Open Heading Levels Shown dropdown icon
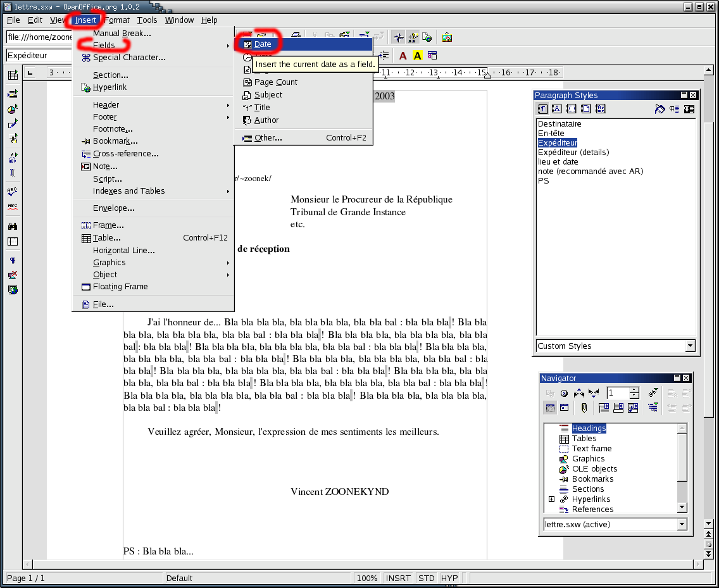 tap(653, 407)
